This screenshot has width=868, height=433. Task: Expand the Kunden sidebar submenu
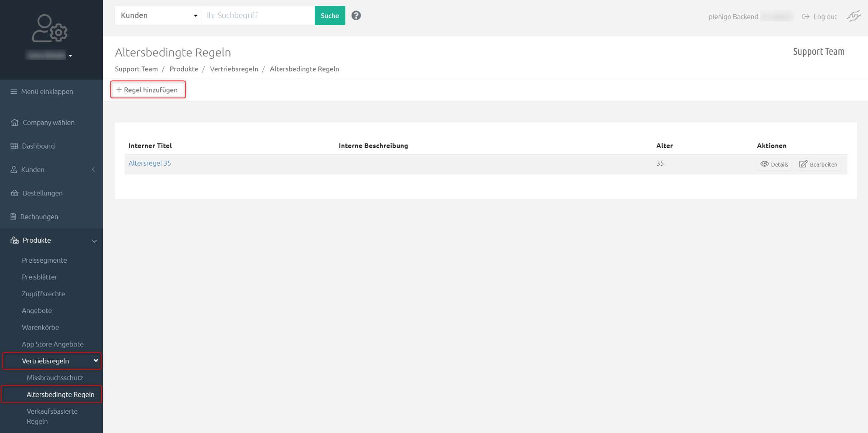(x=93, y=169)
